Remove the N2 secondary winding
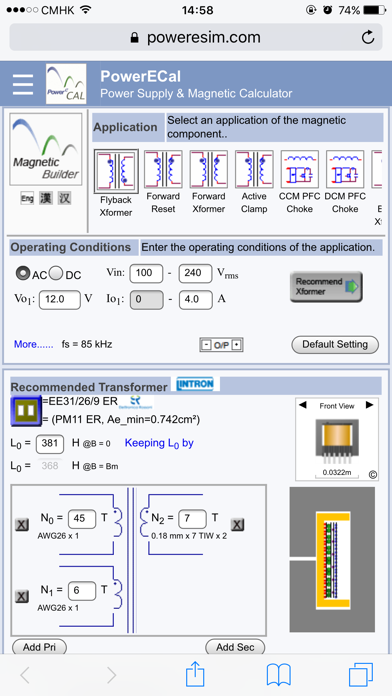Viewport: 392px width, 696px height. pos(238,525)
